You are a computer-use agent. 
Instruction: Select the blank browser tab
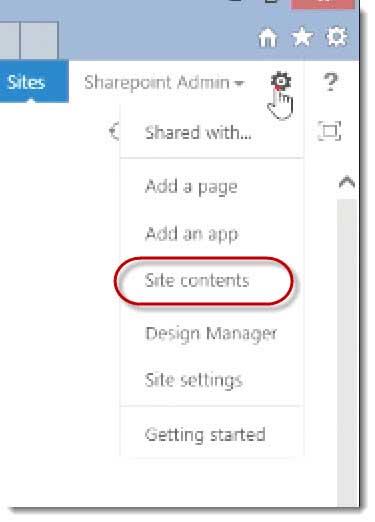point(39,41)
